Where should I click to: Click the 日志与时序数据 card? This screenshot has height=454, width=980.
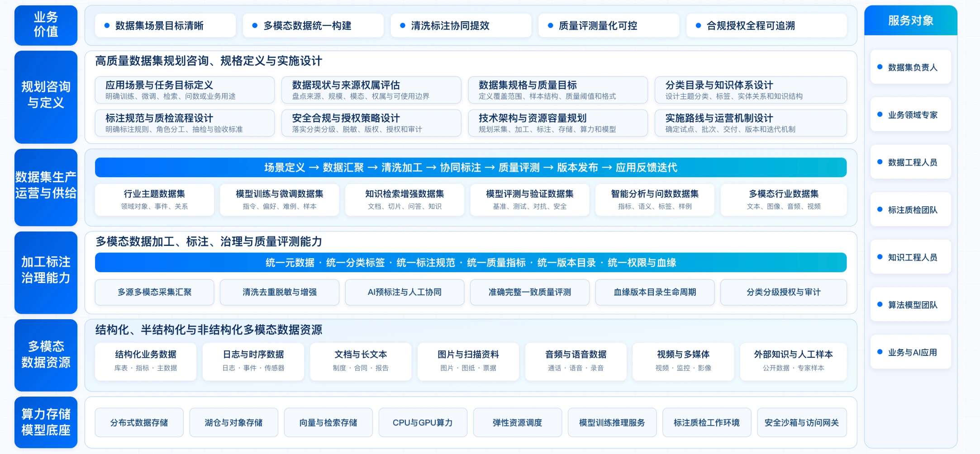253,361
